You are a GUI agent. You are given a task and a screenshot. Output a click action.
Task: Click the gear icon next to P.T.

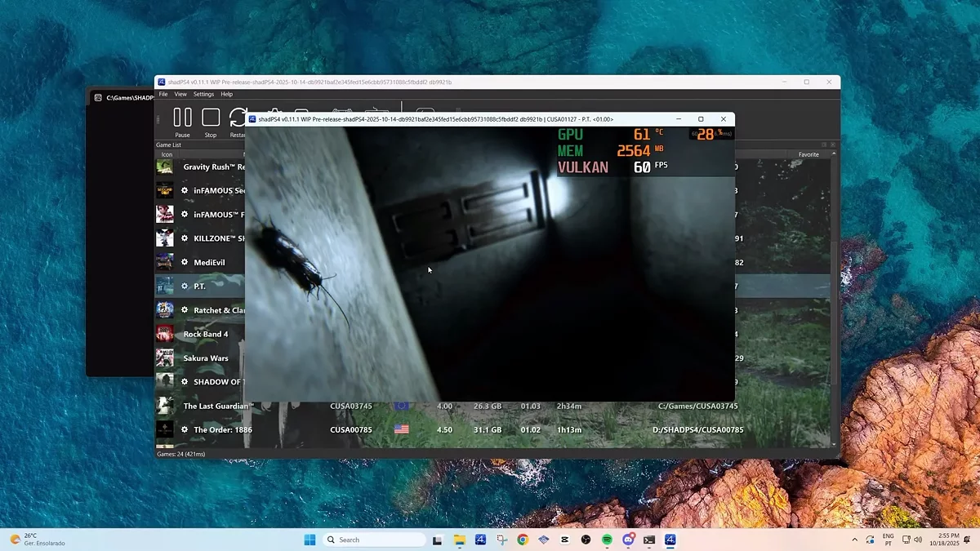pyautogui.click(x=185, y=287)
